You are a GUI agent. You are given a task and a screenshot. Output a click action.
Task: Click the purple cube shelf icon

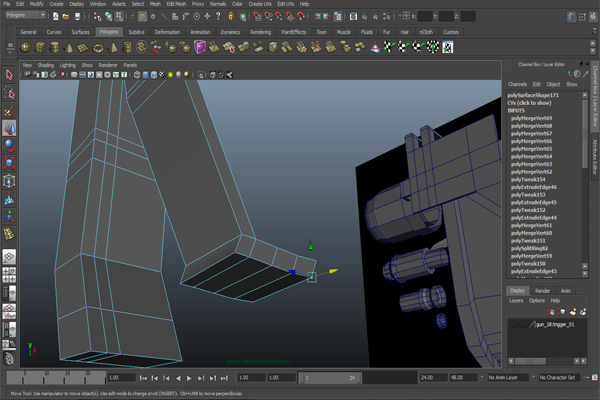click(200, 47)
